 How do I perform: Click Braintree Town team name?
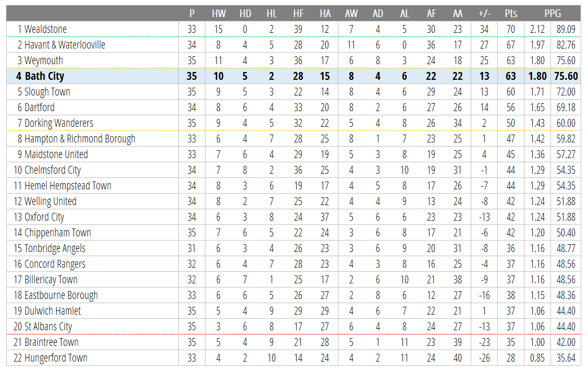(52, 342)
